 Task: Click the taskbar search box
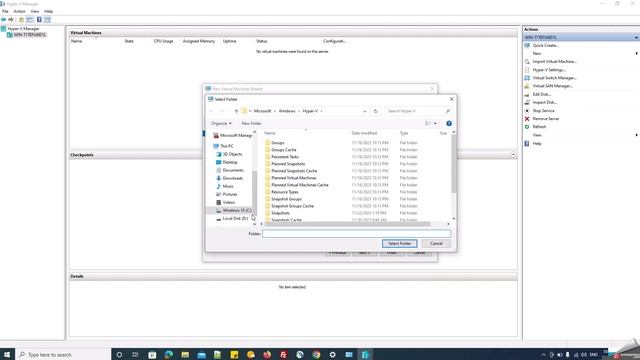63,355
